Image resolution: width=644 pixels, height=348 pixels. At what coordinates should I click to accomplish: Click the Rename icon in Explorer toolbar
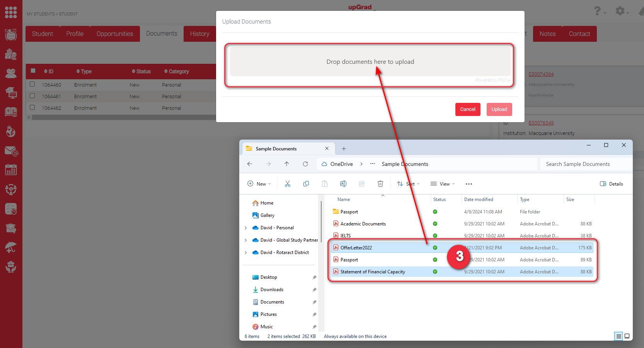coord(343,184)
